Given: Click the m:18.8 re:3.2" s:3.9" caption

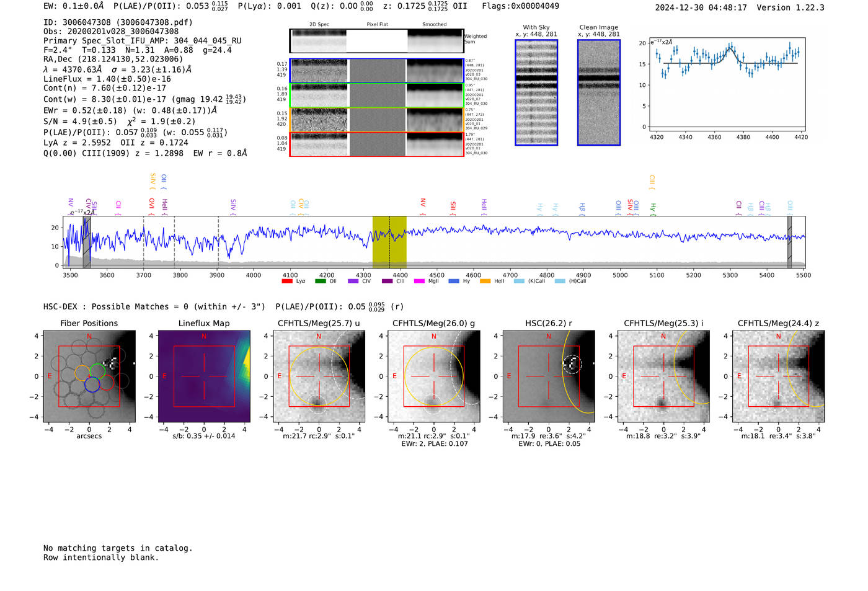Looking at the screenshot, I should (x=663, y=436).
